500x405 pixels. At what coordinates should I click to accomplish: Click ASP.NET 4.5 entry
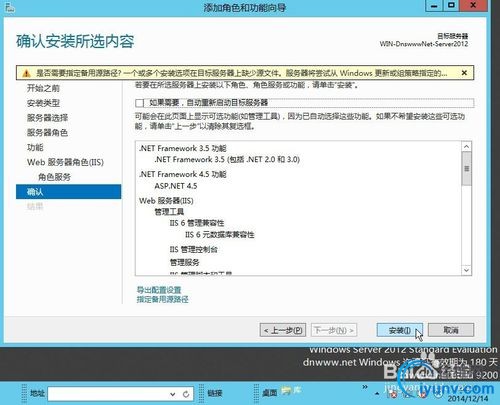point(176,186)
